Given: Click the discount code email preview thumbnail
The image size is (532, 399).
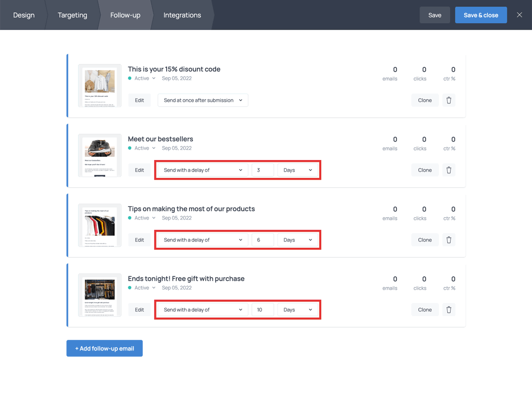Looking at the screenshot, I should 99,85.
